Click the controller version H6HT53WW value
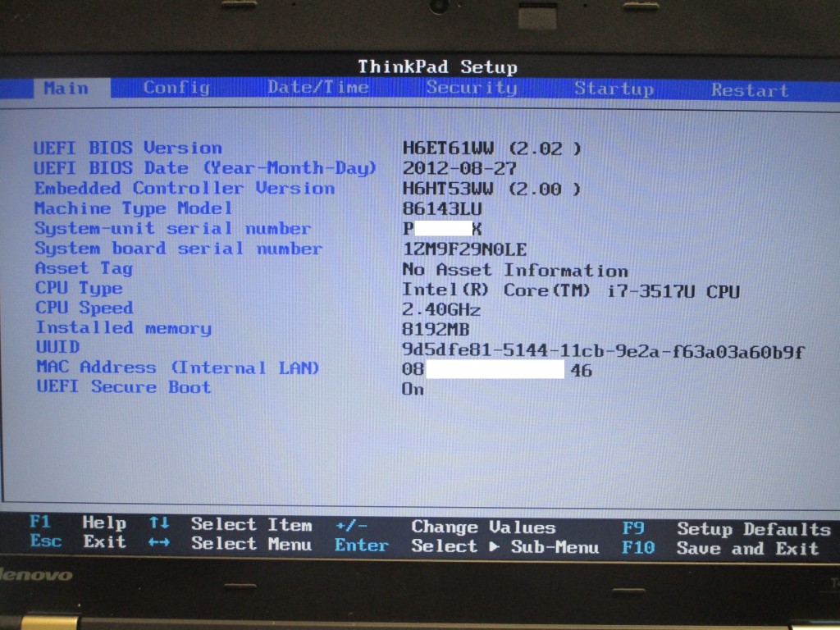The height and width of the screenshot is (630, 840). click(x=492, y=189)
